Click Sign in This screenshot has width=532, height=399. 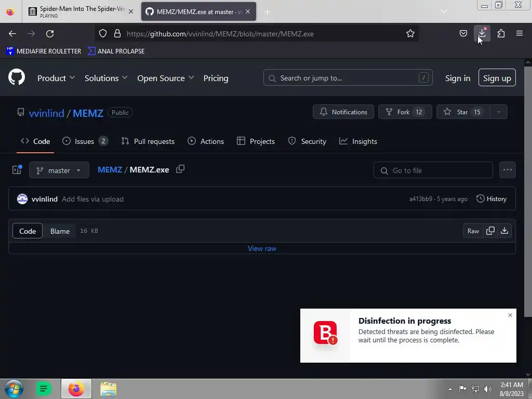pyautogui.click(x=458, y=78)
